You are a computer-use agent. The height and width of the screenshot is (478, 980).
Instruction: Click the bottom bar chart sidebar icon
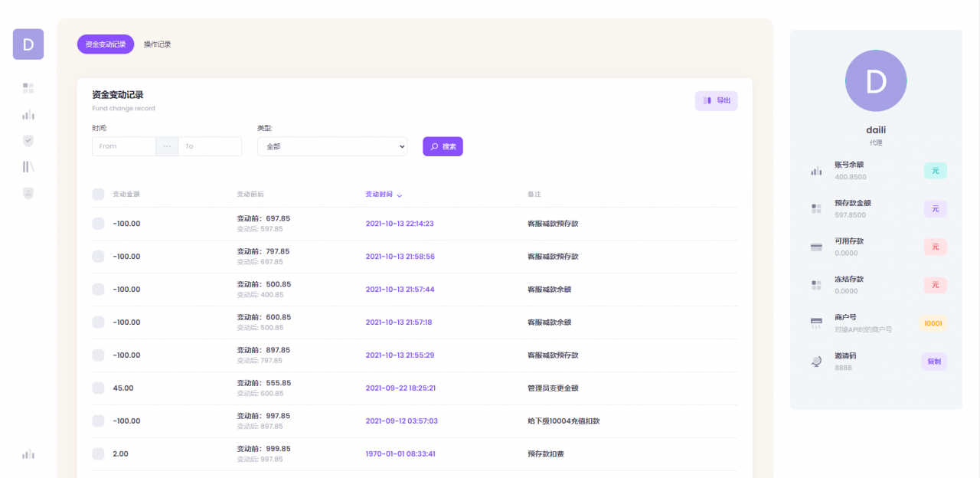(x=28, y=453)
